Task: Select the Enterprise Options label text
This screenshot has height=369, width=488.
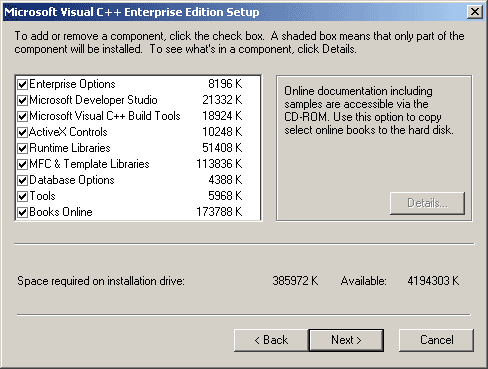Action: pos(72,84)
